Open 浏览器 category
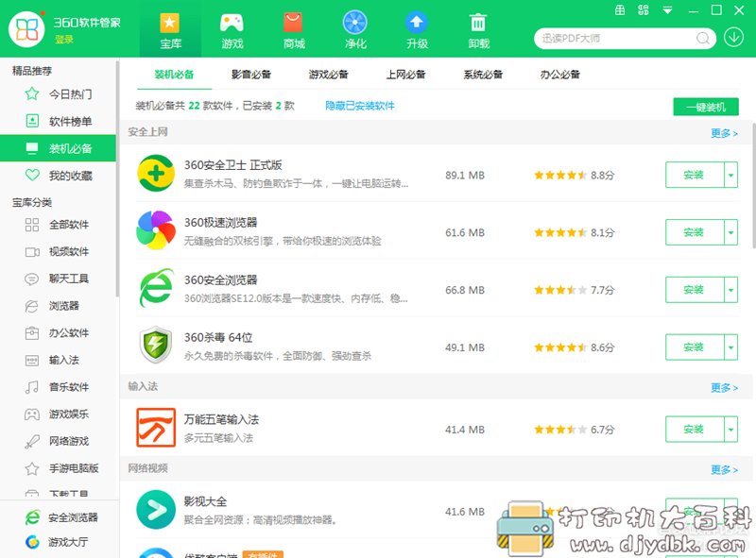Screen dimensions: 756x558 tap(58, 306)
